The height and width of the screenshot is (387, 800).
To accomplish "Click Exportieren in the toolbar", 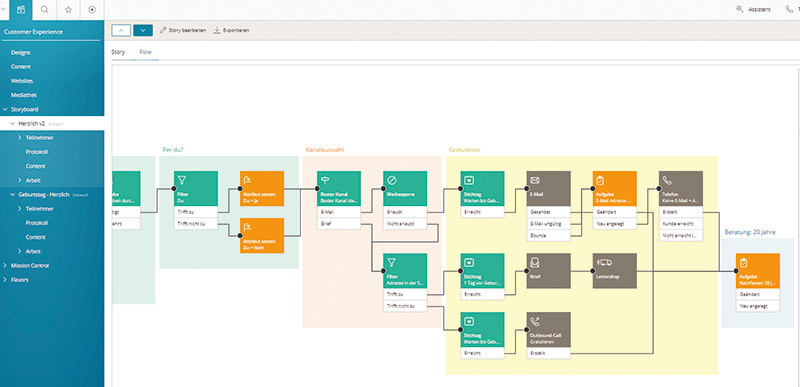I will tap(231, 31).
